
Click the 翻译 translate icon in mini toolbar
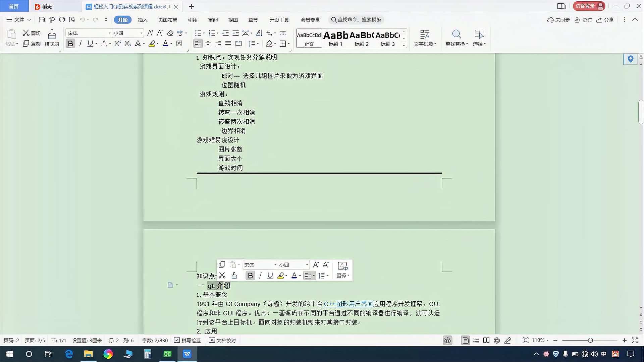click(342, 270)
